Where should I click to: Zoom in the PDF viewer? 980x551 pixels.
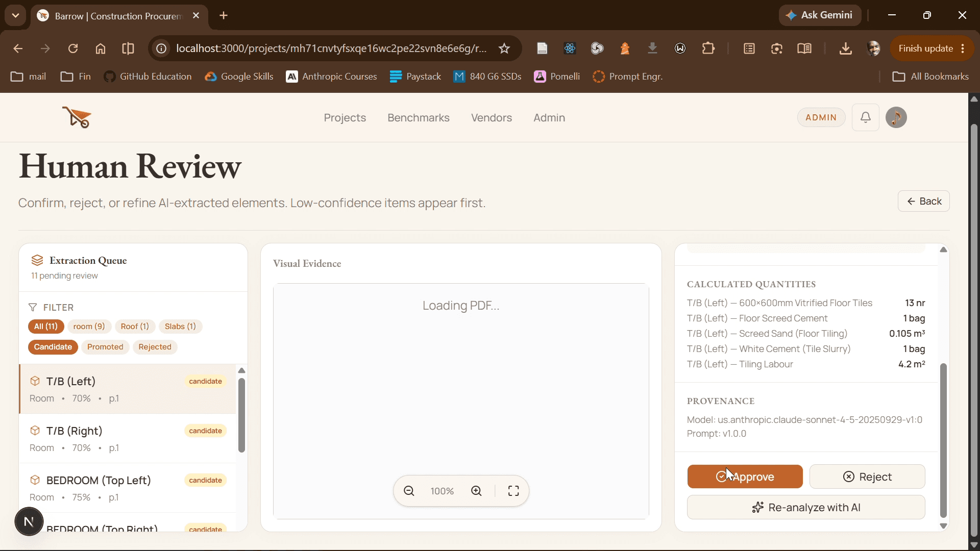(476, 491)
